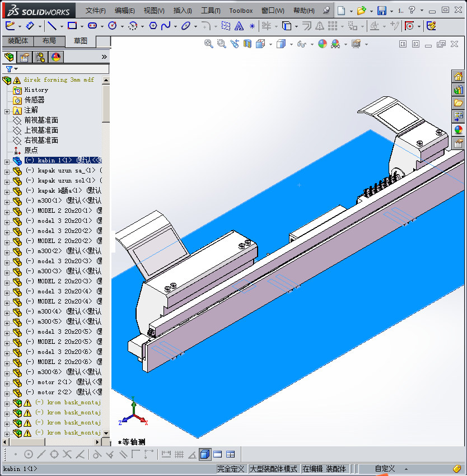Open the Line tool dropdown arrow
Screen dimensions: 467x476
pyautogui.click(x=62, y=27)
